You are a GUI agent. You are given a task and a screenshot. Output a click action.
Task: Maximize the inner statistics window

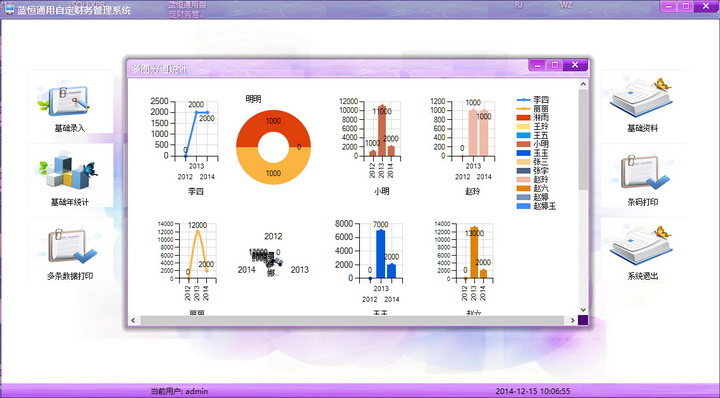tap(555, 65)
